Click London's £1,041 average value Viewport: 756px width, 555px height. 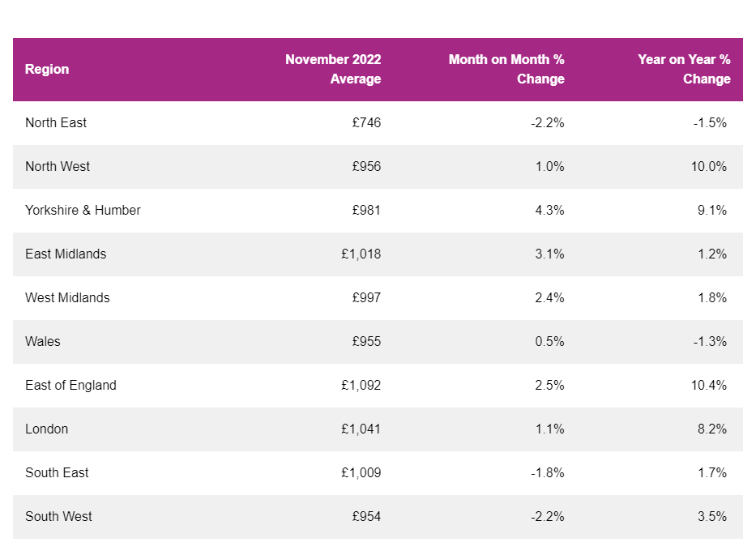coord(361,429)
